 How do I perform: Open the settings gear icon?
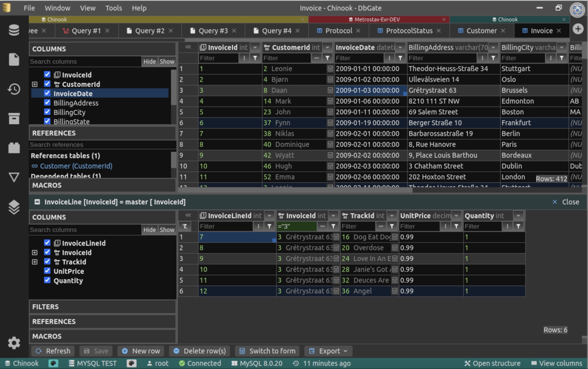14,342
